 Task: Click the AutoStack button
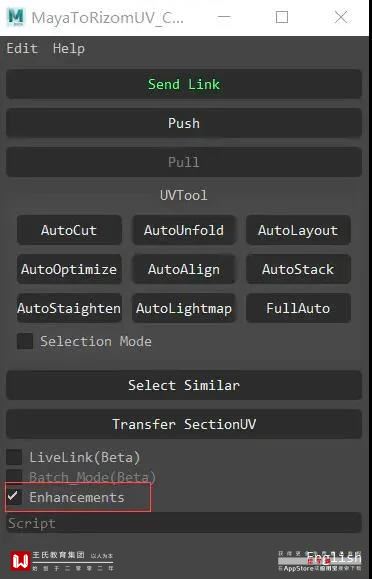pyautogui.click(x=298, y=269)
